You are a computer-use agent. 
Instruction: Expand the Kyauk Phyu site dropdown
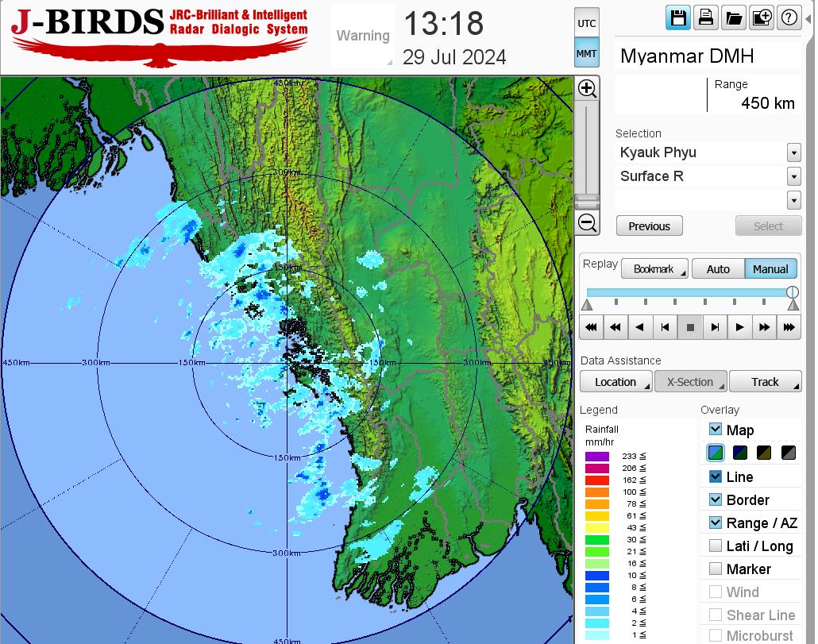coord(793,152)
